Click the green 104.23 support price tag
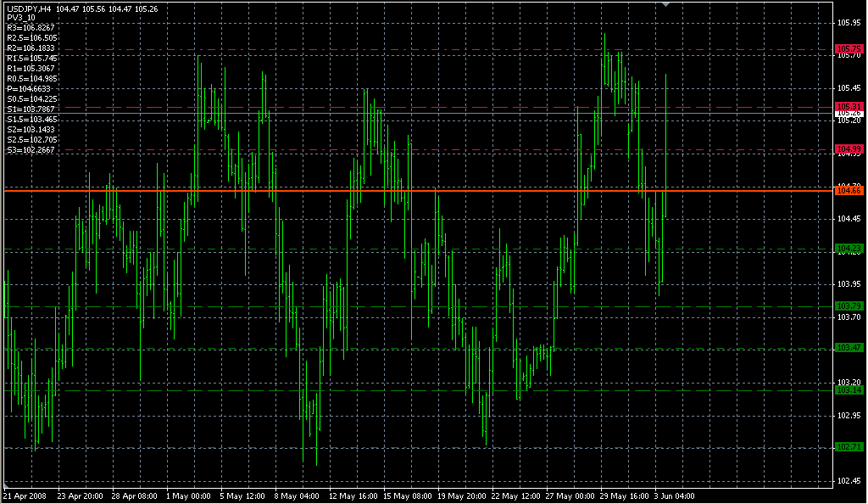Image resolution: width=868 pixels, height=504 pixels. tap(849, 248)
